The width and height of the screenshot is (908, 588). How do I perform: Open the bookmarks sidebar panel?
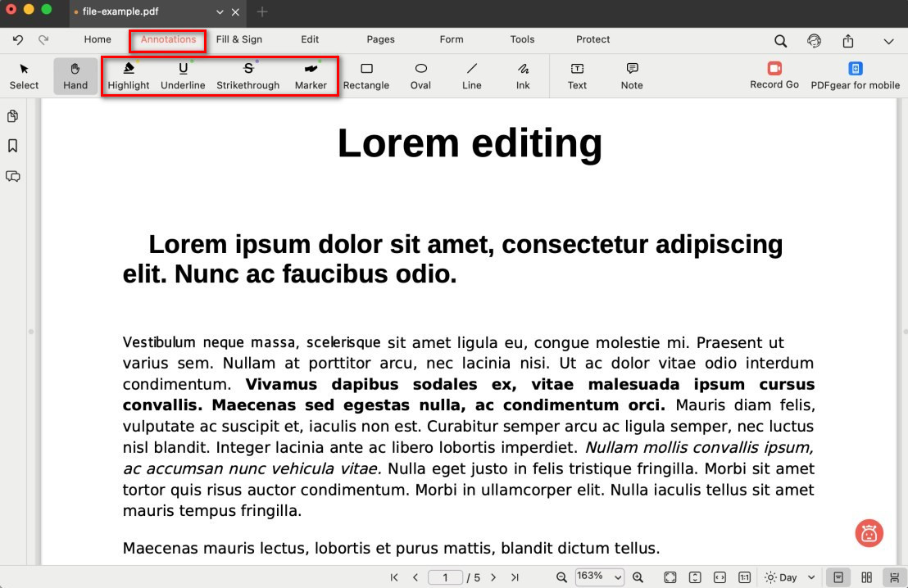pos(13,146)
